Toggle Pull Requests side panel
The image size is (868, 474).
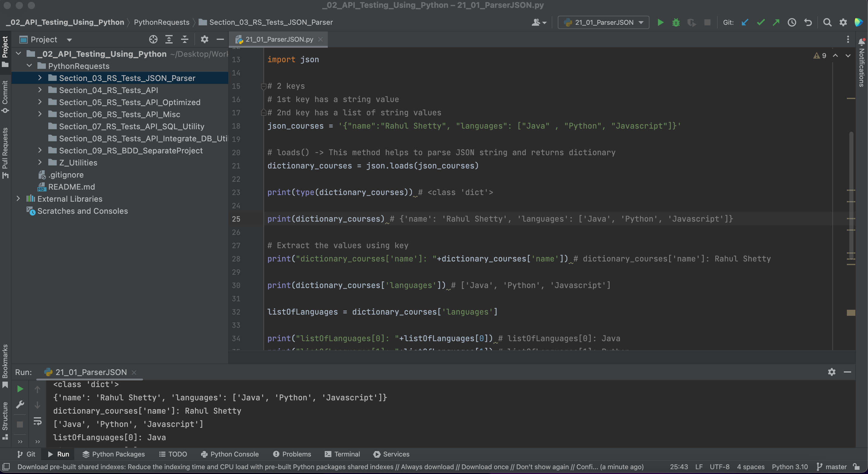click(5, 153)
